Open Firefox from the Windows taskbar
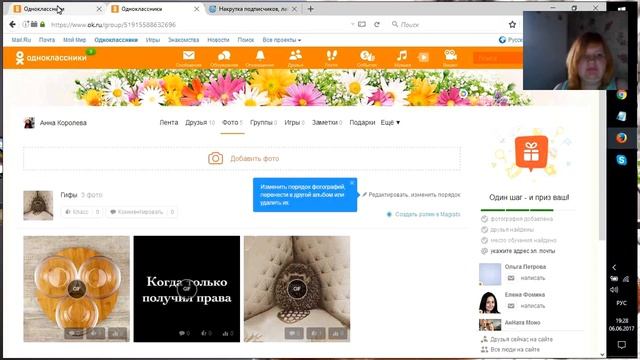Image resolution: width=640 pixels, height=360 pixels. [x=622, y=138]
